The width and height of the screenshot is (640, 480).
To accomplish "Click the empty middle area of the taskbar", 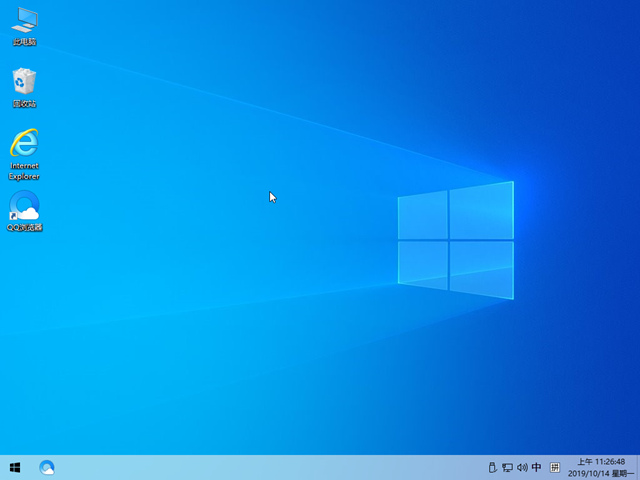I will pos(270,467).
